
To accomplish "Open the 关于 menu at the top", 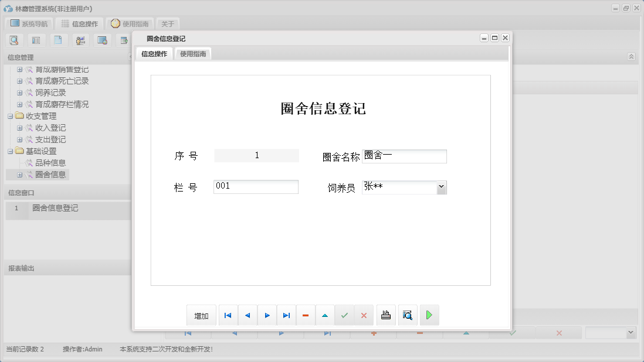I will (x=167, y=23).
